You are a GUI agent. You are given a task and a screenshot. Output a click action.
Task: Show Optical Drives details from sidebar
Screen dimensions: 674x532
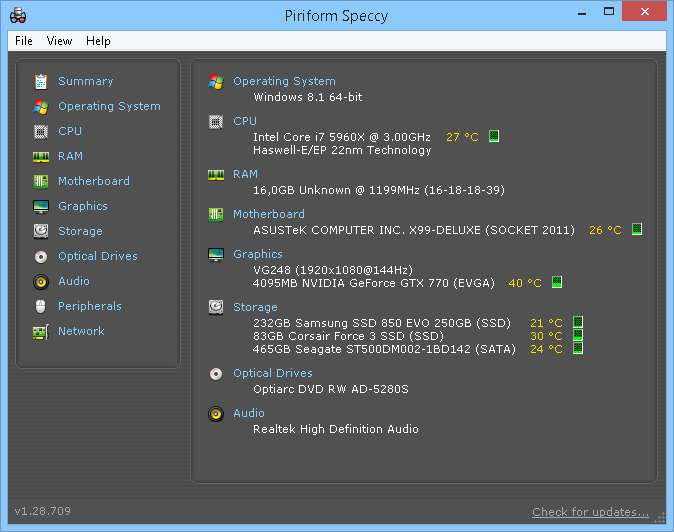[98, 256]
